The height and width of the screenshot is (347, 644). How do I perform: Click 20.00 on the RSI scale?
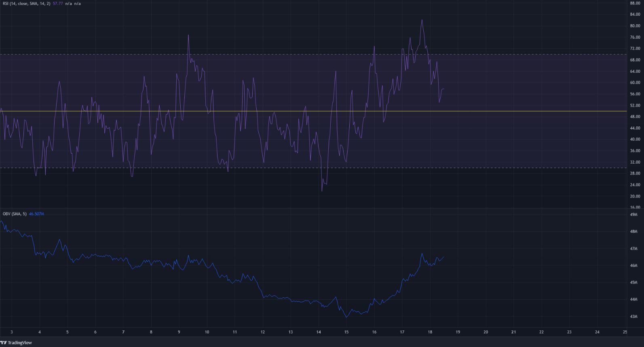point(635,196)
